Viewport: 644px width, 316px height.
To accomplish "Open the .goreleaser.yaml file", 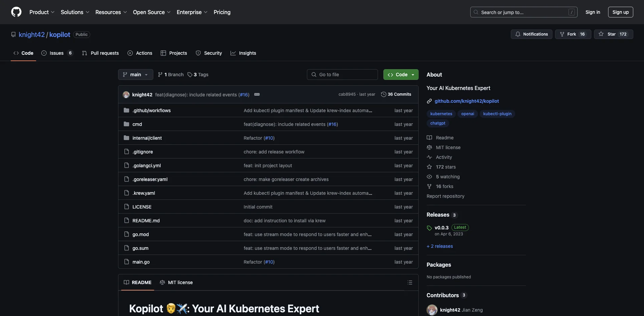I will [150, 179].
